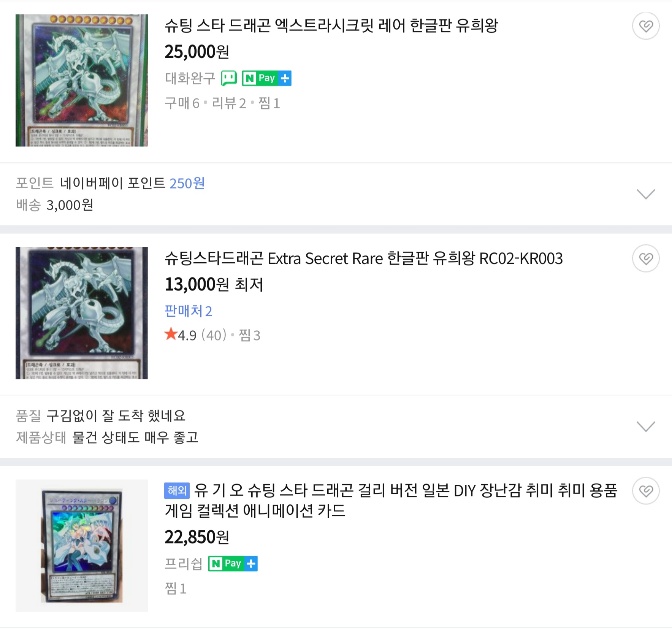Click the blue 해외 overseas badge

177,490
